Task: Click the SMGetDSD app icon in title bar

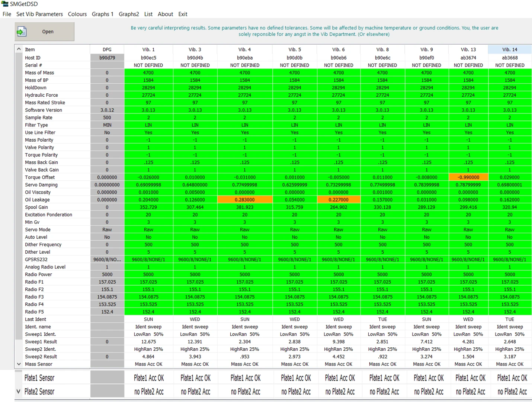Action: point(5,4)
